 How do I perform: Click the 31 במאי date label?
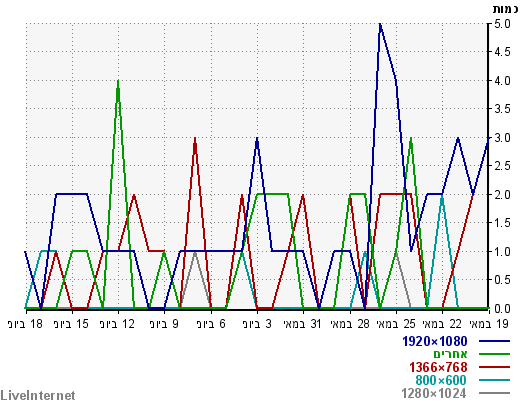click(302, 324)
